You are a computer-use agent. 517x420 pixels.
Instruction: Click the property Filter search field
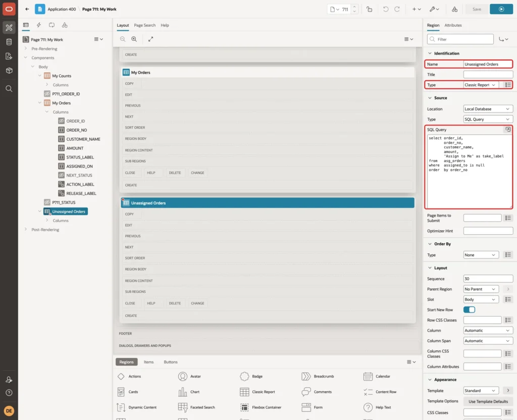coord(460,39)
